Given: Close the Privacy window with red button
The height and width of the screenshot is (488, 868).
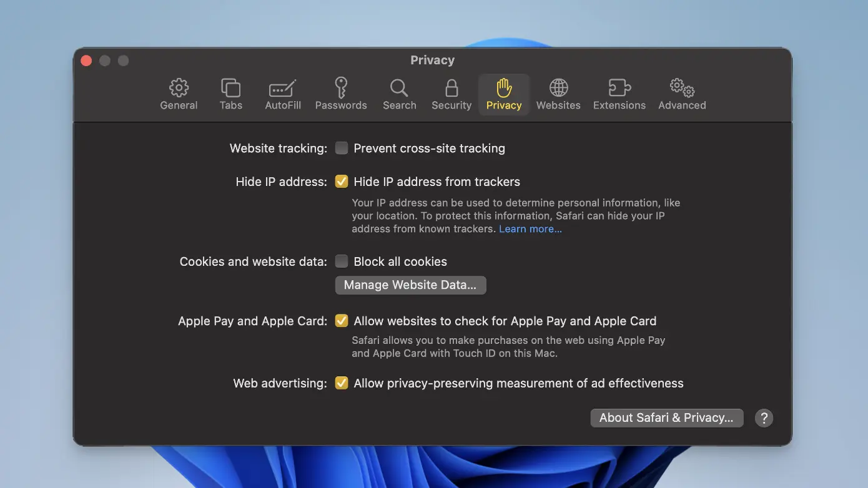Looking at the screenshot, I should [87, 61].
